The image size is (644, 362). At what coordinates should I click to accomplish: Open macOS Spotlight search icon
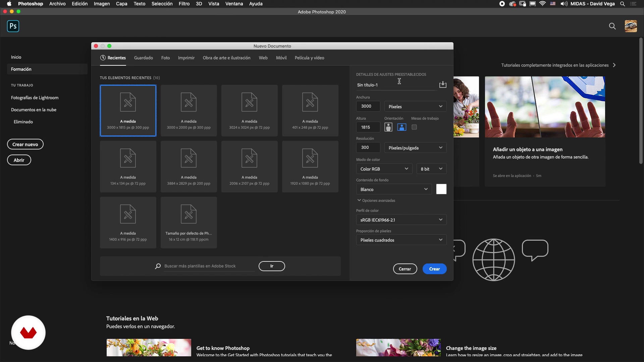623,4
